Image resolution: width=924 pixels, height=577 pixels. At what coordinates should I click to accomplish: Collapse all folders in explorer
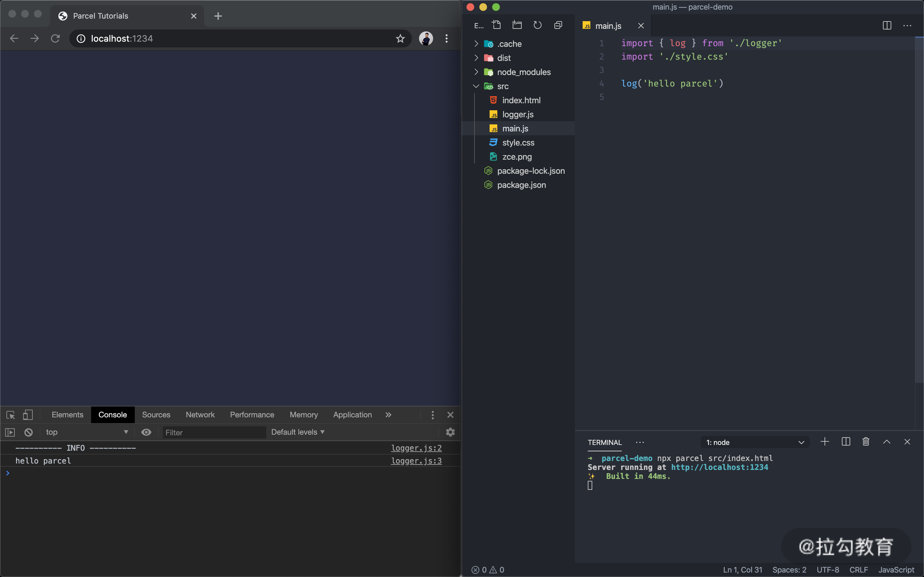point(558,25)
